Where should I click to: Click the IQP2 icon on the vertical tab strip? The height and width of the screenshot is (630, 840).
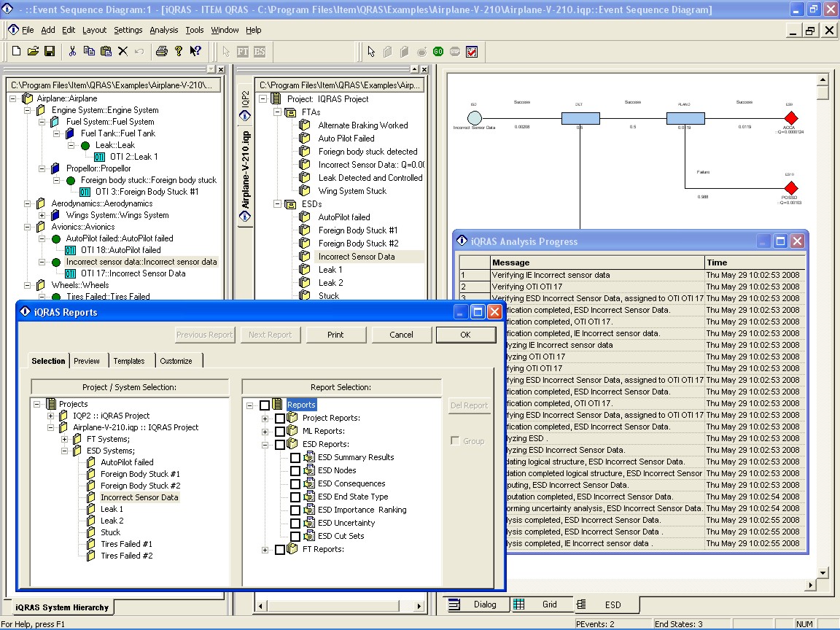point(245,115)
